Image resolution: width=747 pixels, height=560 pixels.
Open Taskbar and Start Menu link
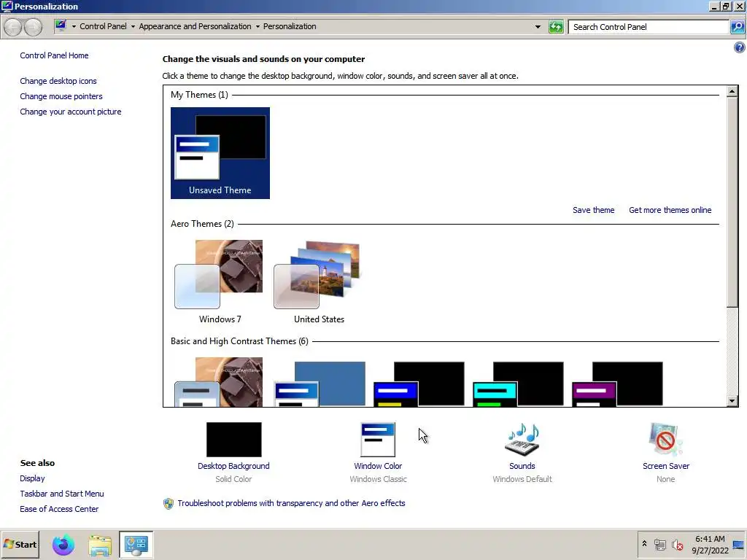pyautogui.click(x=62, y=494)
